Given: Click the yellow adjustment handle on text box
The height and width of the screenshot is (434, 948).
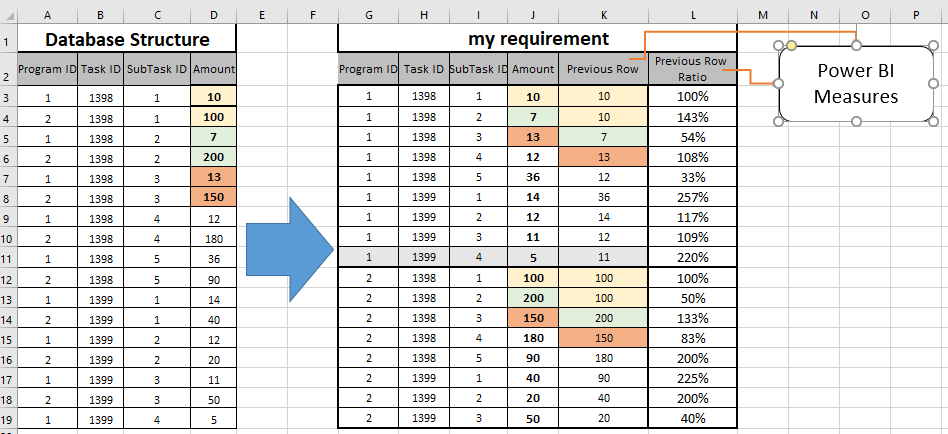Looking at the screenshot, I should click(x=792, y=45).
